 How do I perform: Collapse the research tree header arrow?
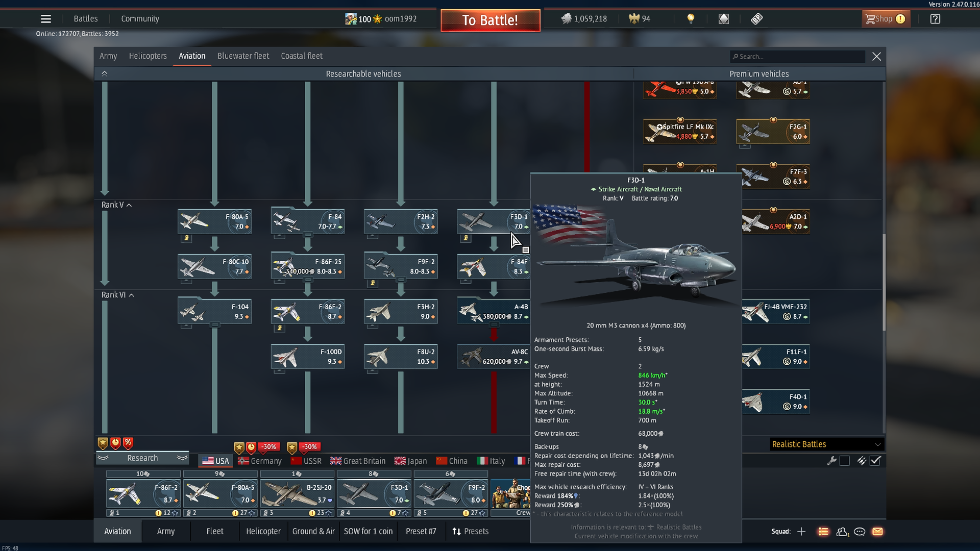pyautogui.click(x=104, y=73)
